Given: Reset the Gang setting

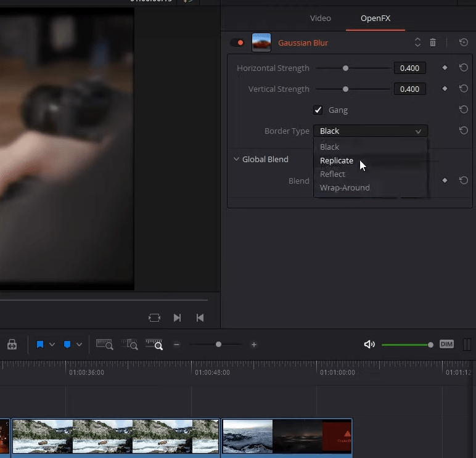Looking at the screenshot, I should click(x=464, y=109).
